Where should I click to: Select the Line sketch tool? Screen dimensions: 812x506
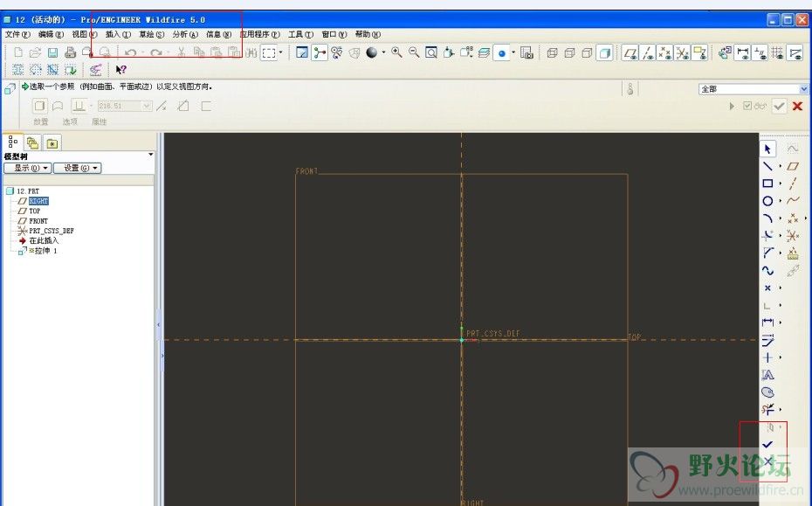pyautogui.click(x=767, y=166)
